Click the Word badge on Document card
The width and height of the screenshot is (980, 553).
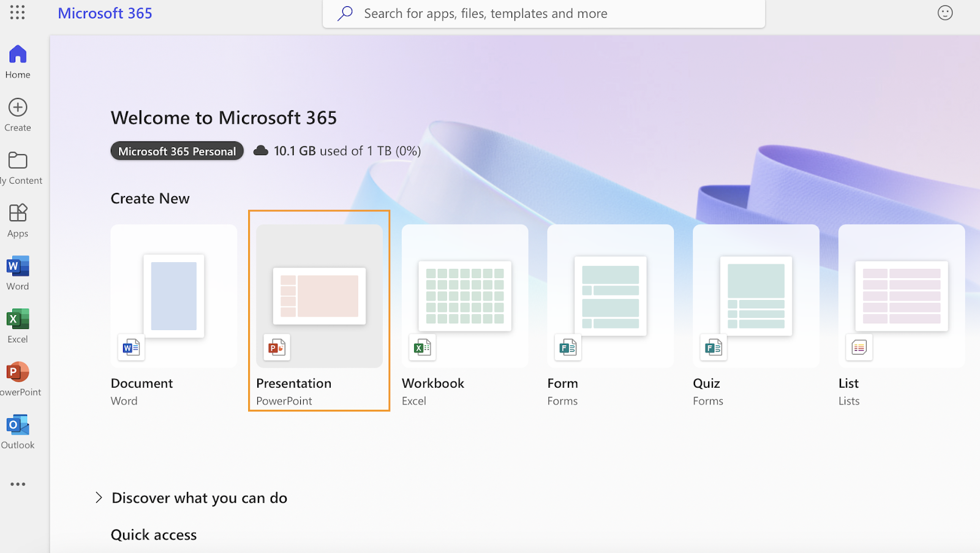(x=131, y=348)
